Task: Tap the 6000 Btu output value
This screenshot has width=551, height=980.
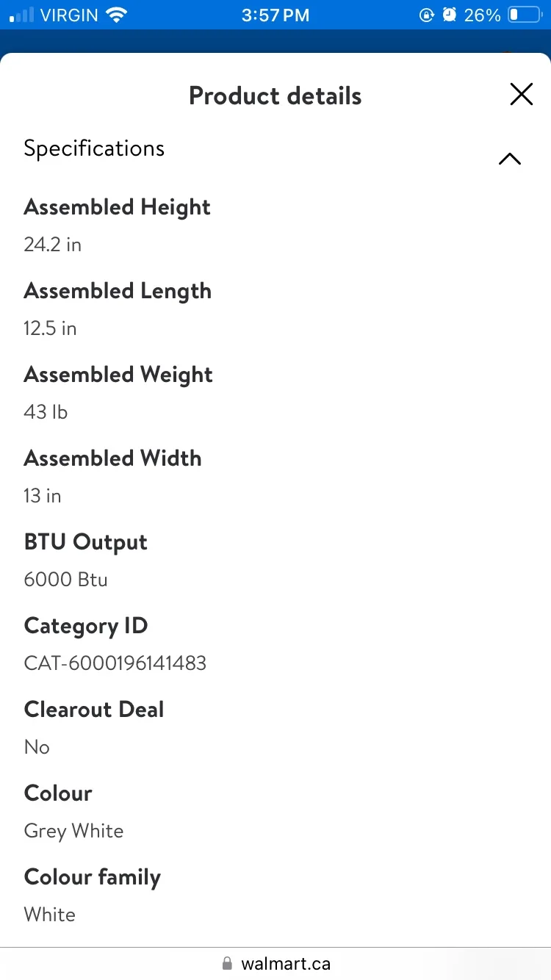Action: 65,580
